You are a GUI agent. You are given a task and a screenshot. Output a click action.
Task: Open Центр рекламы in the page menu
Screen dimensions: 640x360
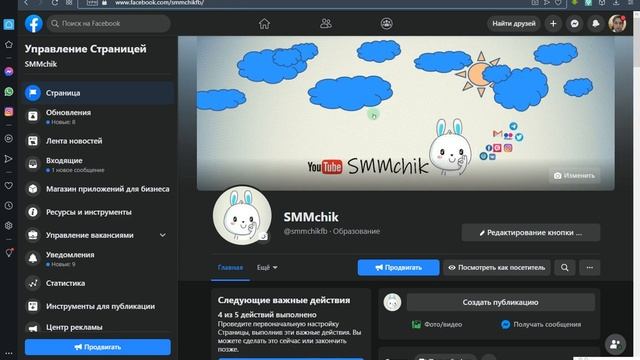pyautogui.click(x=99, y=327)
